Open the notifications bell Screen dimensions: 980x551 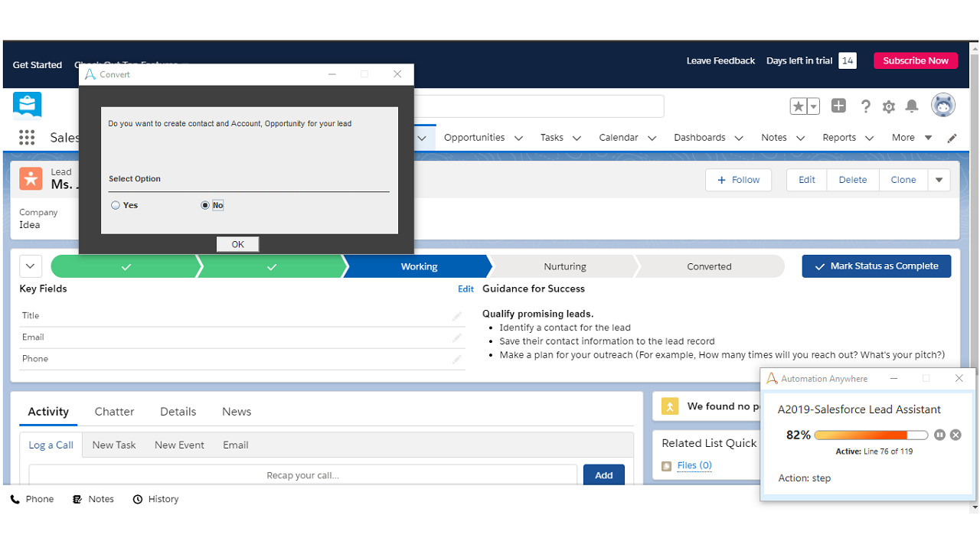911,106
